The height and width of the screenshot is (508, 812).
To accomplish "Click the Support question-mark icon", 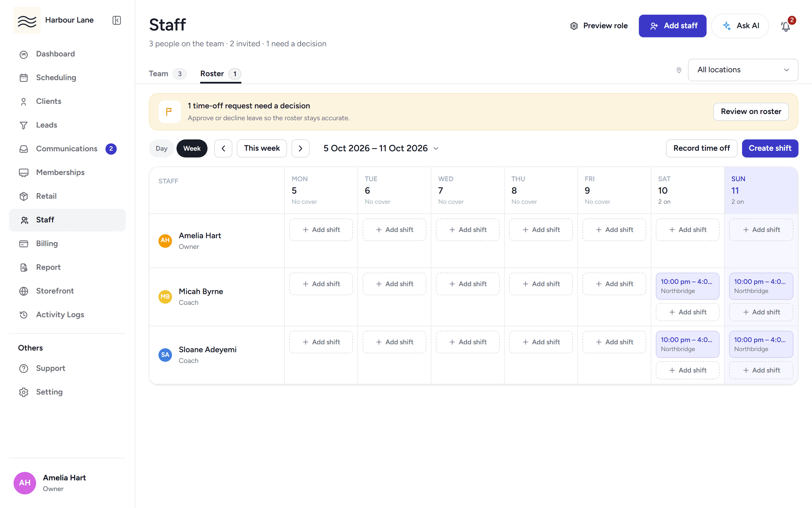I will [x=23, y=369].
